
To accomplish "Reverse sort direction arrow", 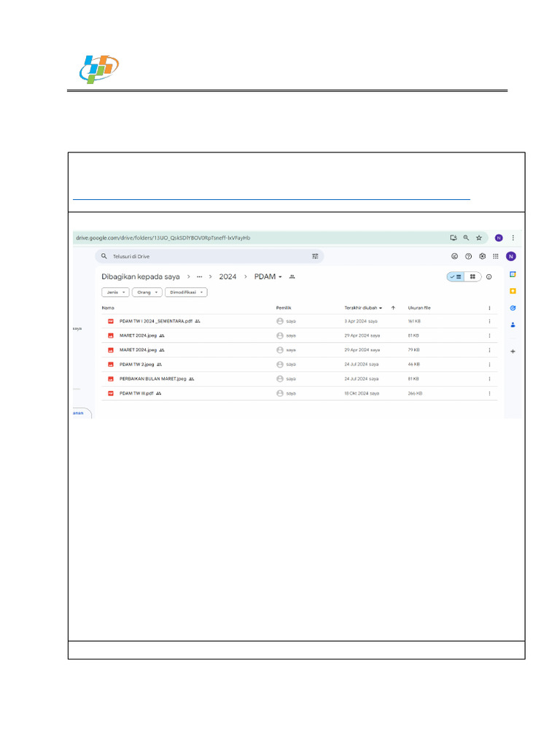I will tap(393, 308).
